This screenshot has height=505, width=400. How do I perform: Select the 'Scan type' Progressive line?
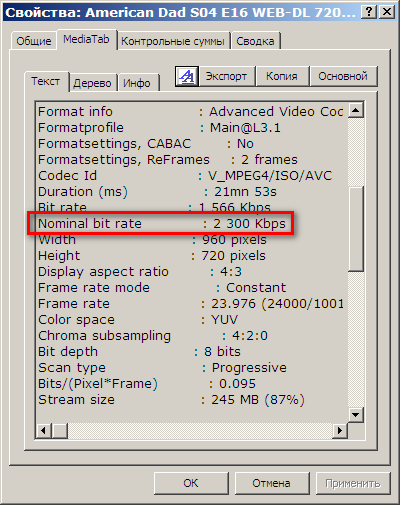[x=162, y=368]
